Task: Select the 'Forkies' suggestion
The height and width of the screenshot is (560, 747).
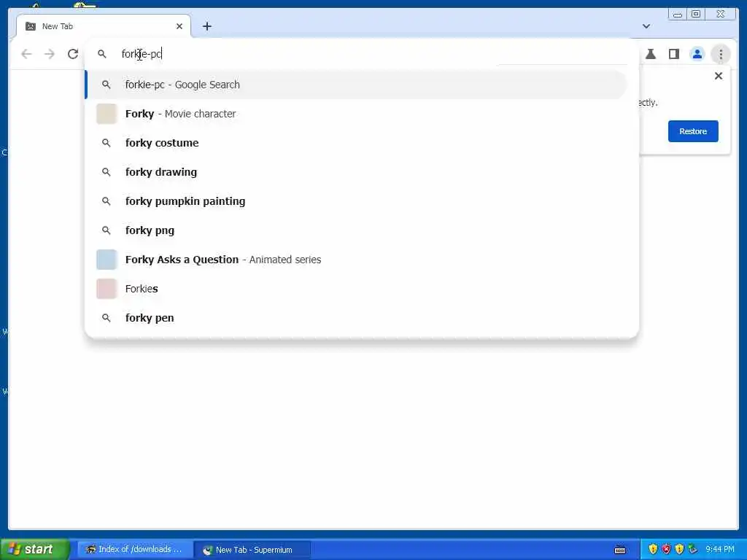Action: coord(356,289)
